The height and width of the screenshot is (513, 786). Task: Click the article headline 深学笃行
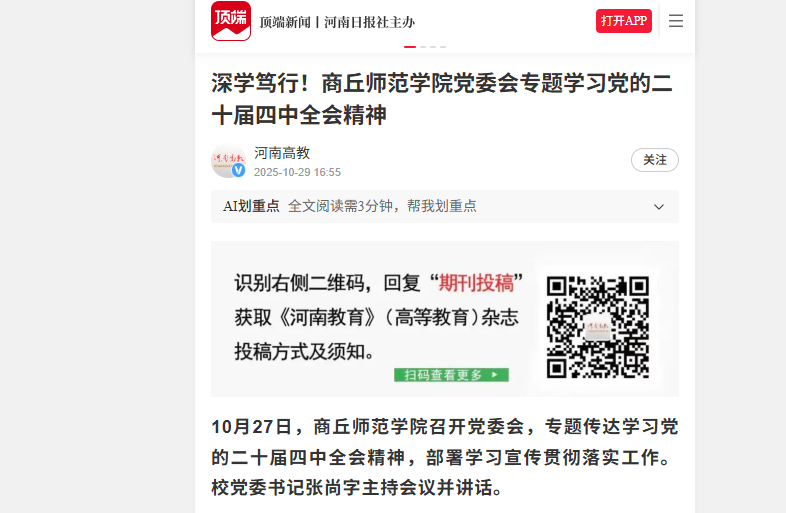coord(442,99)
